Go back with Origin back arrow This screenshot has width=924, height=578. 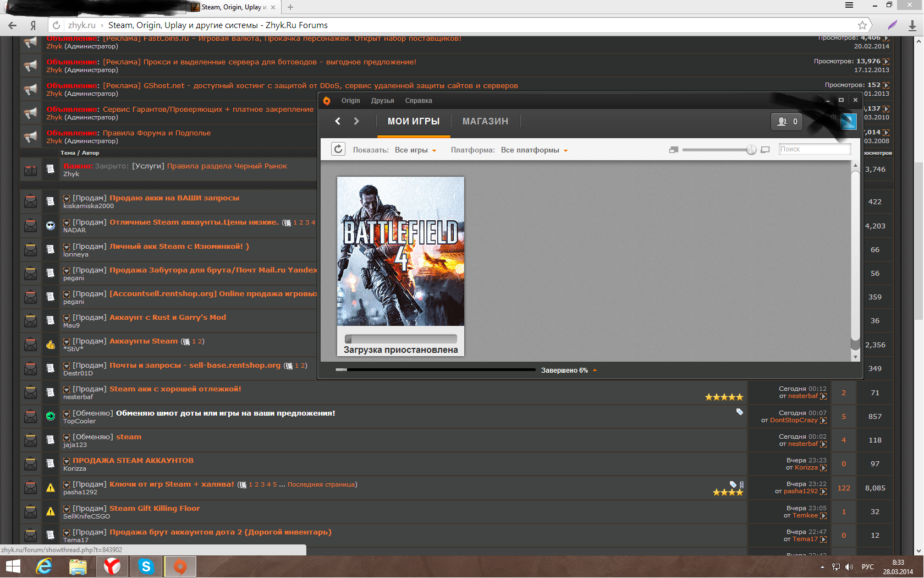click(x=338, y=121)
